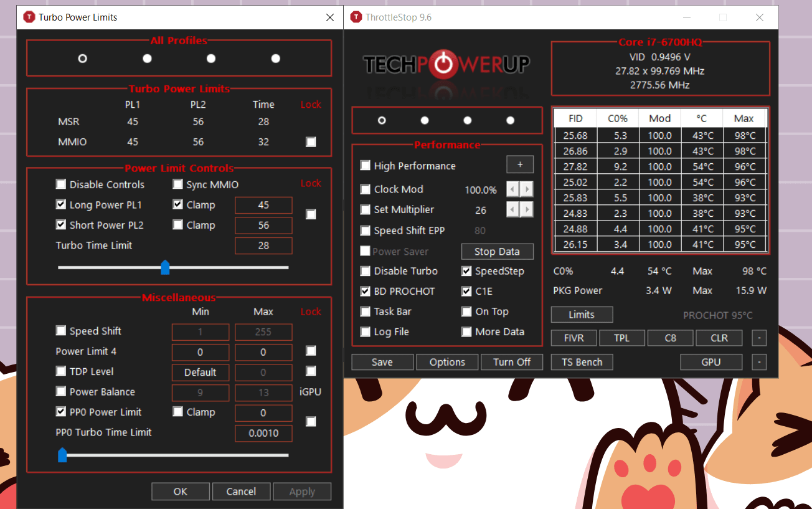Viewport: 812px width, 509px height.
Task: Click the ThrottleStop red logo icon in title bar
Action: pos(356,17)
